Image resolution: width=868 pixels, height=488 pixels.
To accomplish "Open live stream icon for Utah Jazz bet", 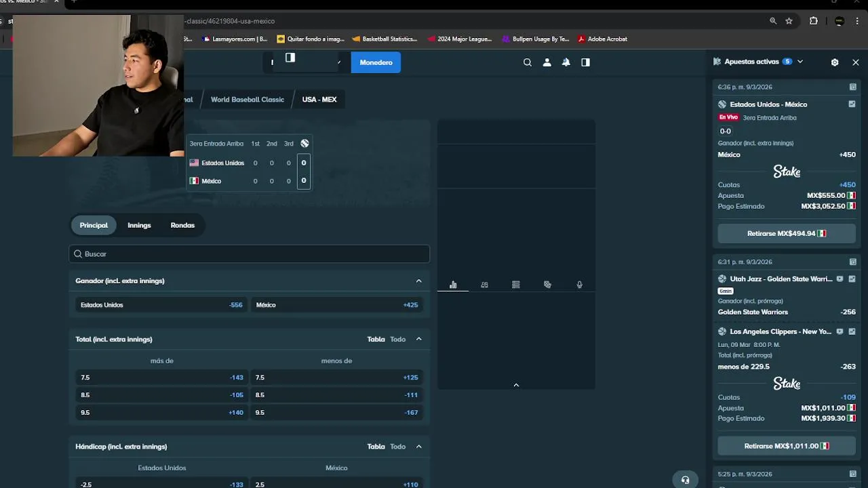I will (x=840, y=279).
